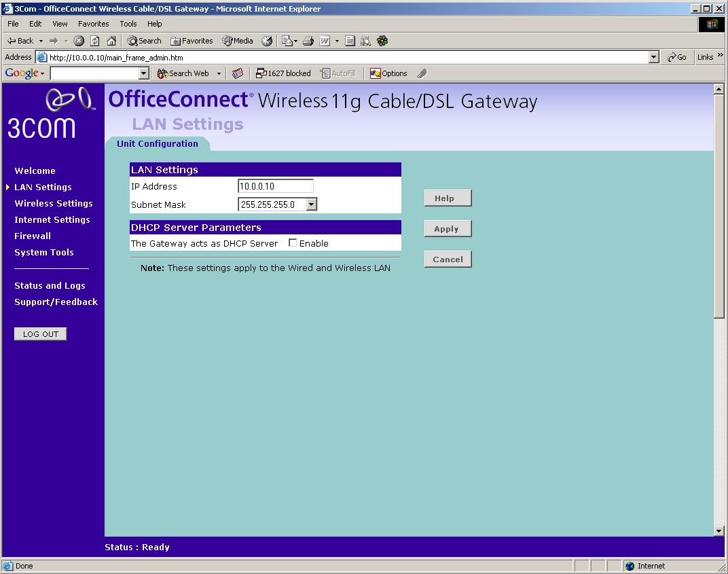
Task: Expand the Address bar URL dropdown
Action: pyautogui.click(x=654, y=57)
